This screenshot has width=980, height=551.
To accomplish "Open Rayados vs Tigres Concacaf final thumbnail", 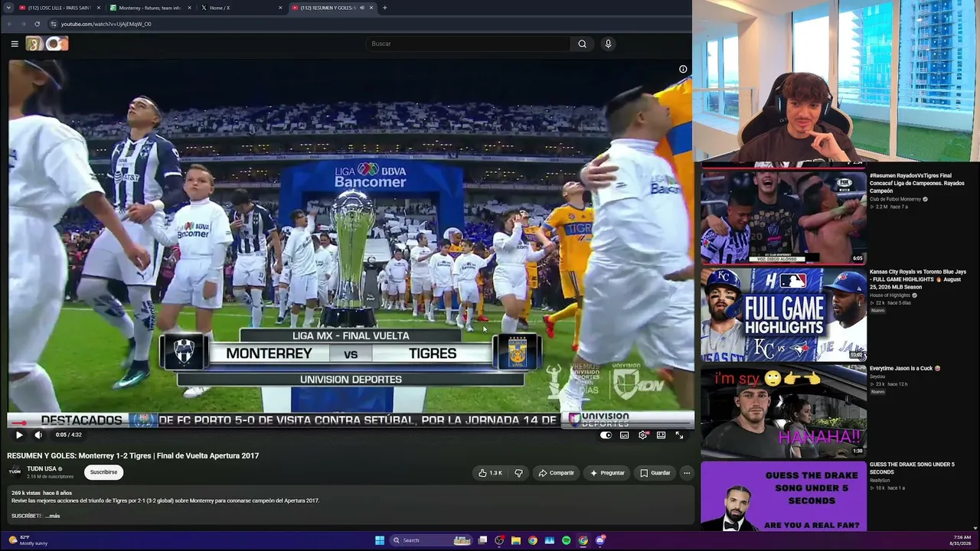I will 783,217.
